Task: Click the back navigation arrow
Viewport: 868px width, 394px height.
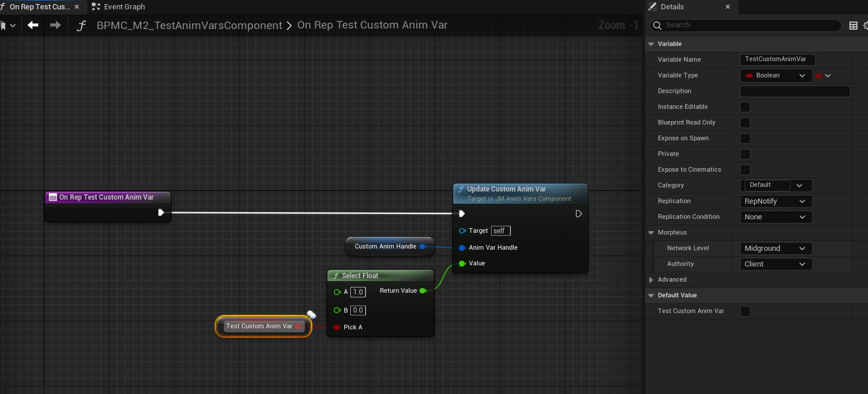Action: pyautogui.click(x=33, y=25)
